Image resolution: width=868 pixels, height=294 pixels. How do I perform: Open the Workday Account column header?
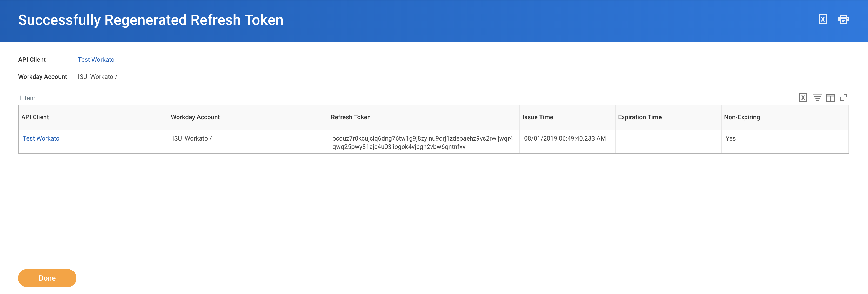tap(195, 117)
